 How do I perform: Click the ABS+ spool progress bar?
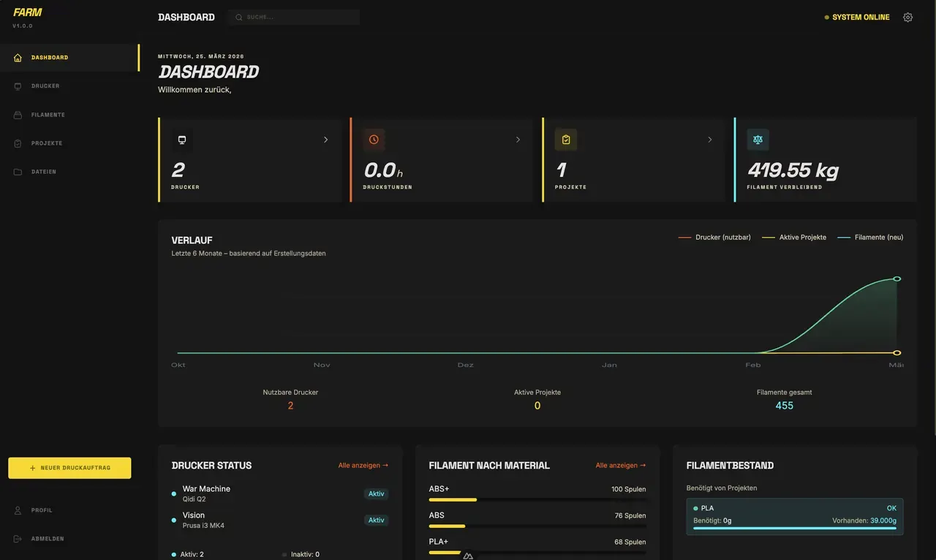(x=537, y=499)
